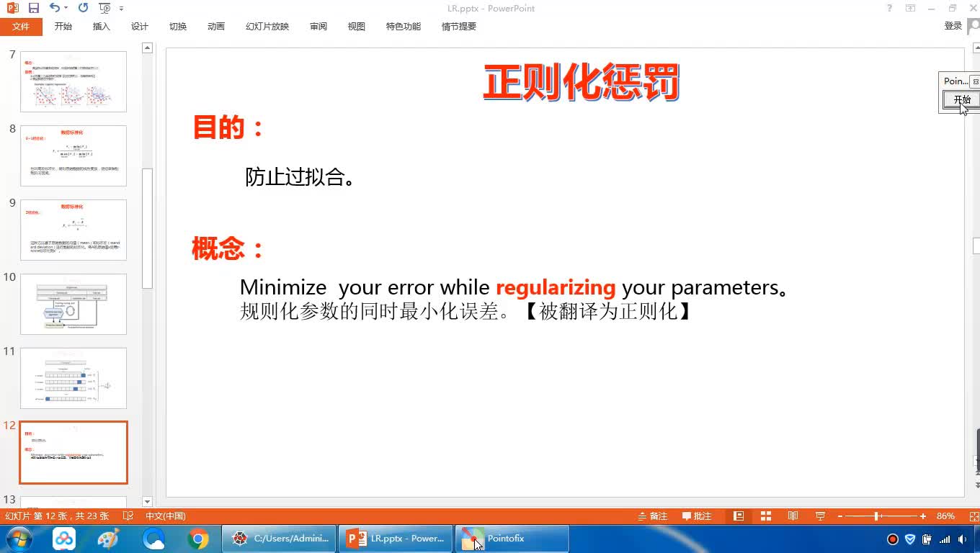
Task: Click the zoom slider handle
Action: (876, 516)
